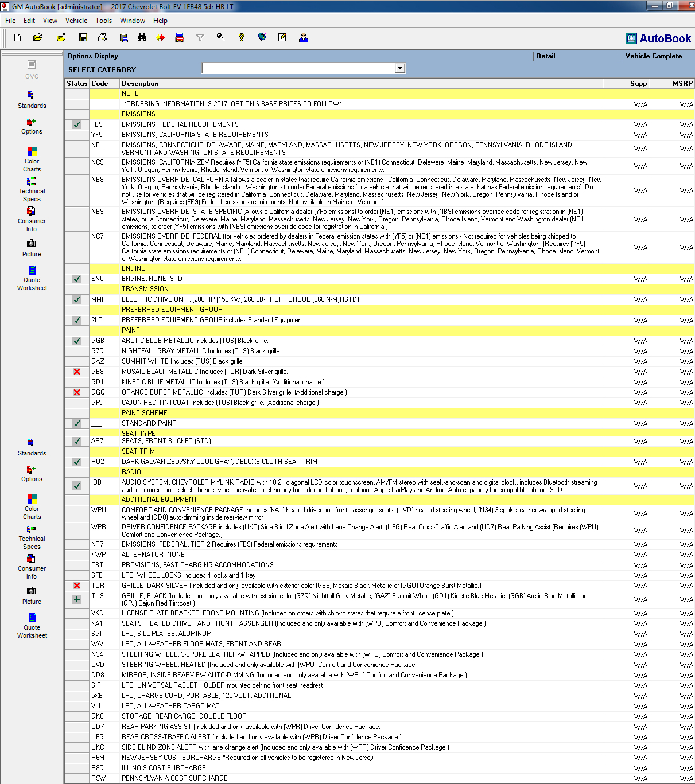Toggle status for GB8 Mosaic Black Metallic
695x784 pixels.
click(x=77, y=372)
